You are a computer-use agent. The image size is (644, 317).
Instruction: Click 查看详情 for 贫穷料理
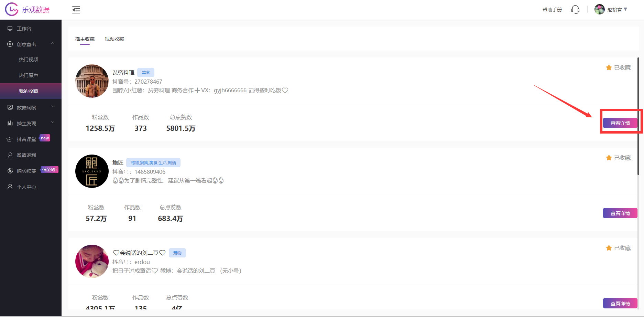620,123
